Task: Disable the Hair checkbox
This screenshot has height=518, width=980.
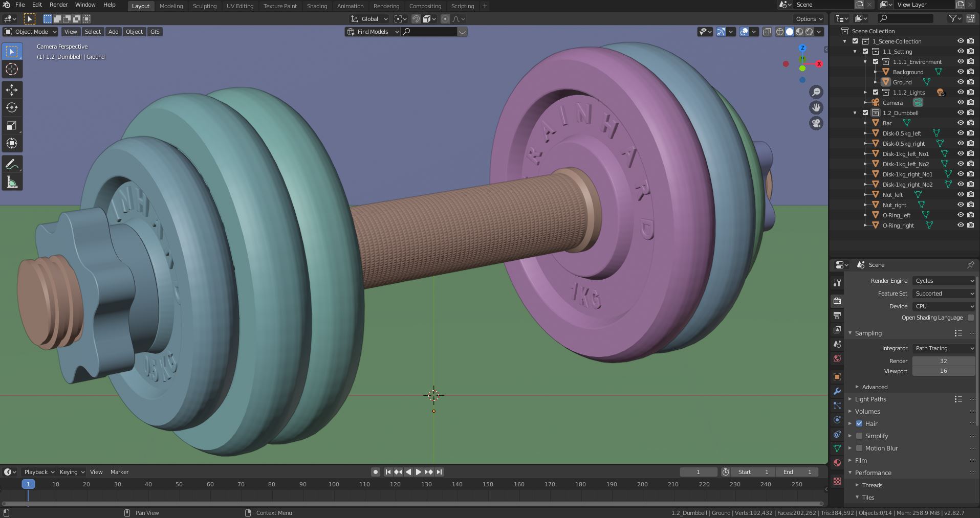Action: coord(860,423)
